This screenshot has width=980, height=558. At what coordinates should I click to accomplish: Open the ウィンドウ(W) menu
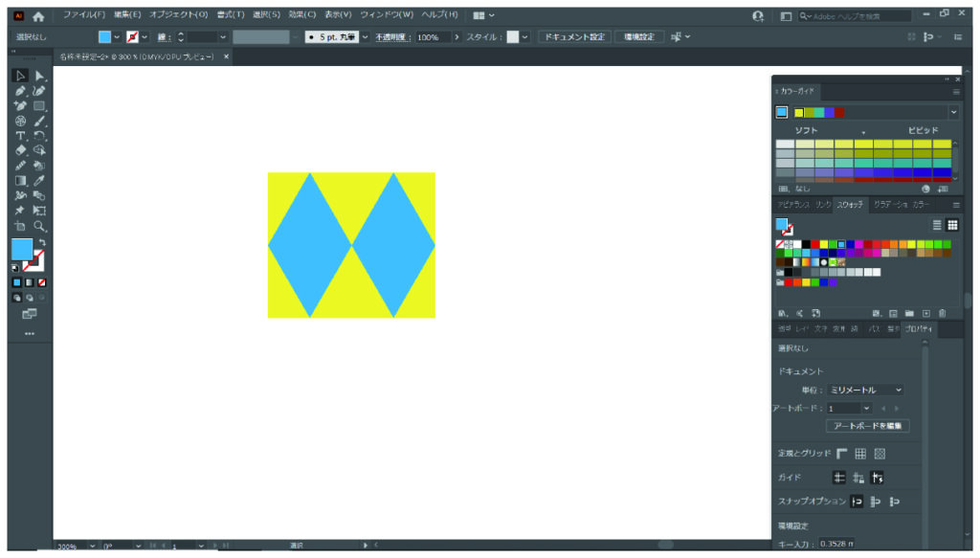tap(387, 14)
